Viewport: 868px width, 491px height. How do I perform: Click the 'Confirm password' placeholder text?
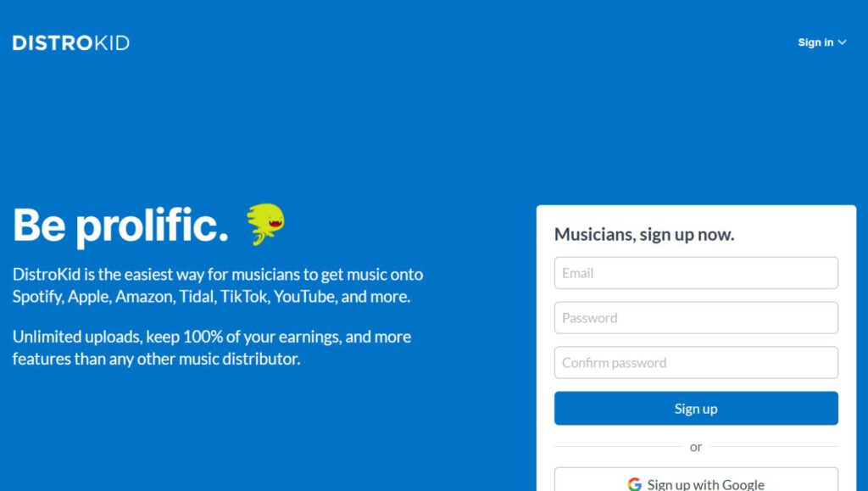tap(614, 363)
